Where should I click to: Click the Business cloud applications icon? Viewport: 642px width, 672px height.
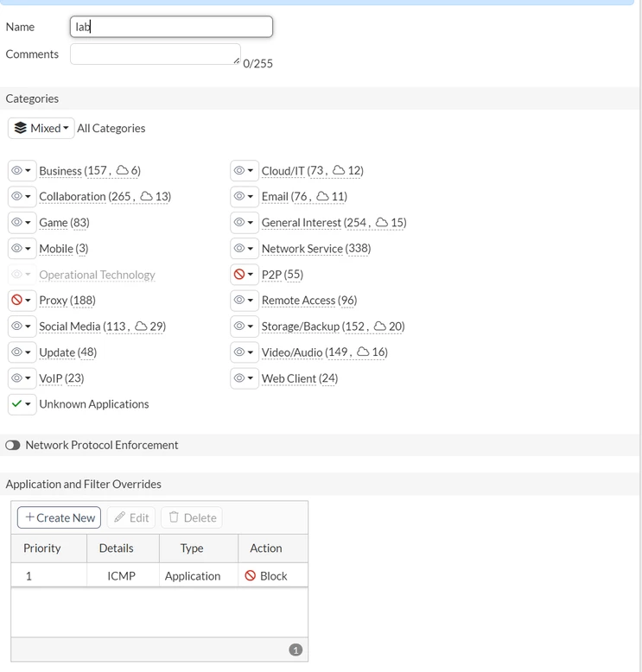click(x=122, y=169)
